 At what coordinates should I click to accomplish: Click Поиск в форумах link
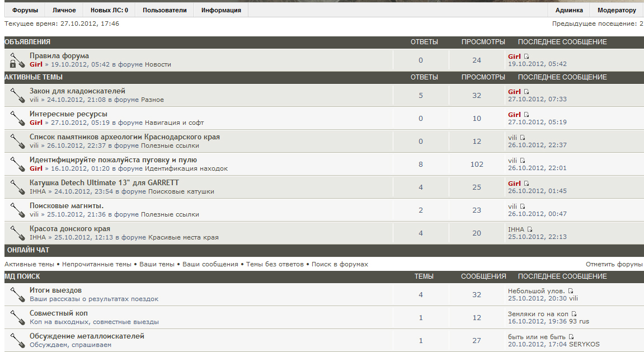[340, 264]
